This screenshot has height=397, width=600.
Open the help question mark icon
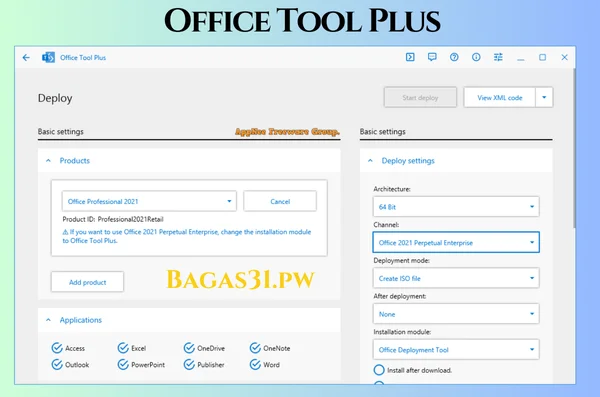click(454, 57)
